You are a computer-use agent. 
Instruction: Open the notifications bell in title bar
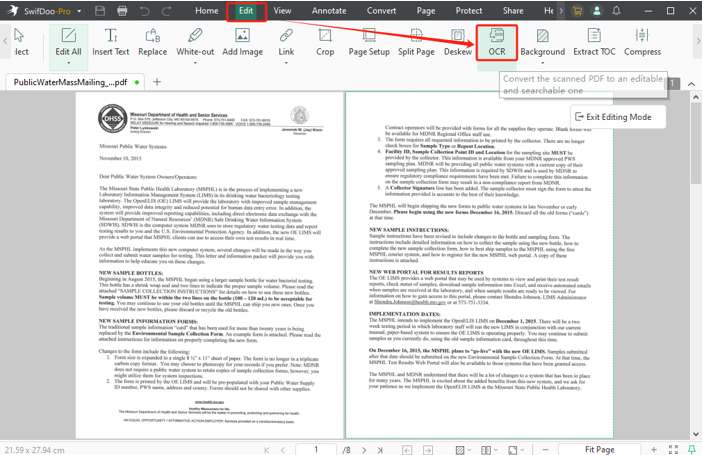pyautogui.click(x=616, y=11)
